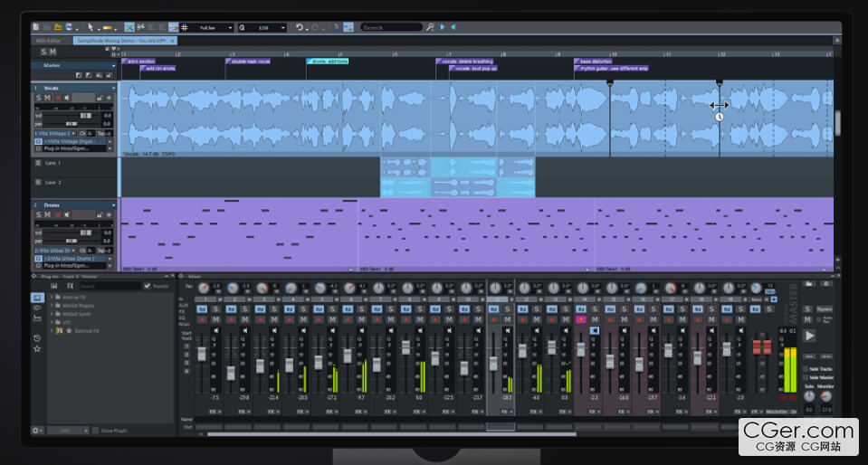Open favorites star icon in plug-in sidebar
Image resolution: width=868 pixels, height=465 pixels.
[x=37, y=348]
